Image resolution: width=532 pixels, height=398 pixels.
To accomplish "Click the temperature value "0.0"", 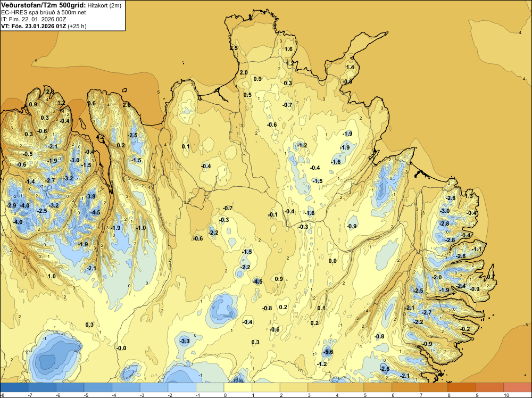I will point(332,261).
